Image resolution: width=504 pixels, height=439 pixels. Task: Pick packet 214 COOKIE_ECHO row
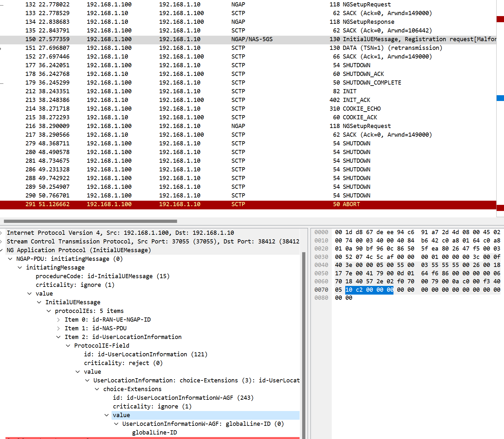193,109
